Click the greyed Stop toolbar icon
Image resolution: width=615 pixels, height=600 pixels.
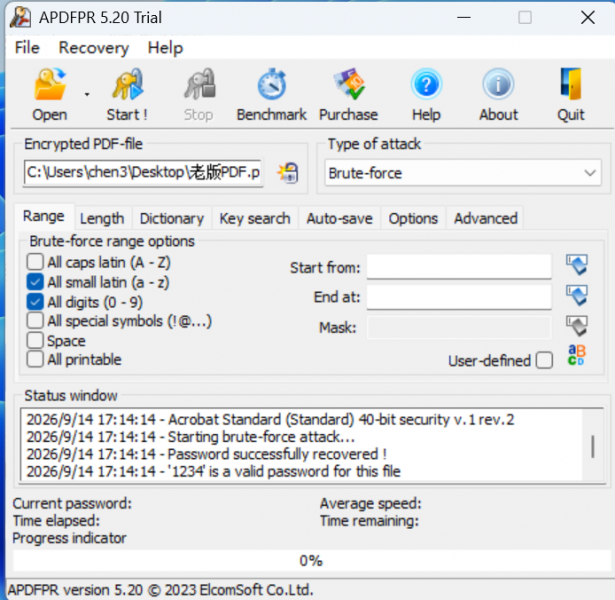(199, 84)
